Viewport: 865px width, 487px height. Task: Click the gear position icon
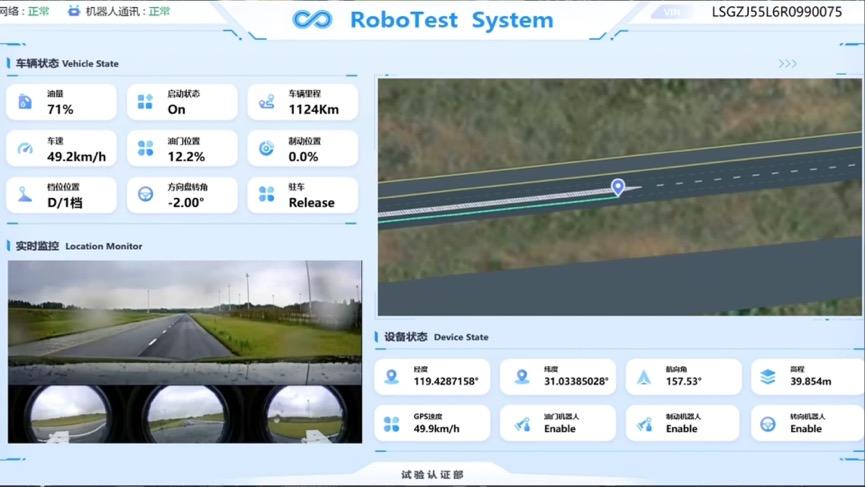25,195
